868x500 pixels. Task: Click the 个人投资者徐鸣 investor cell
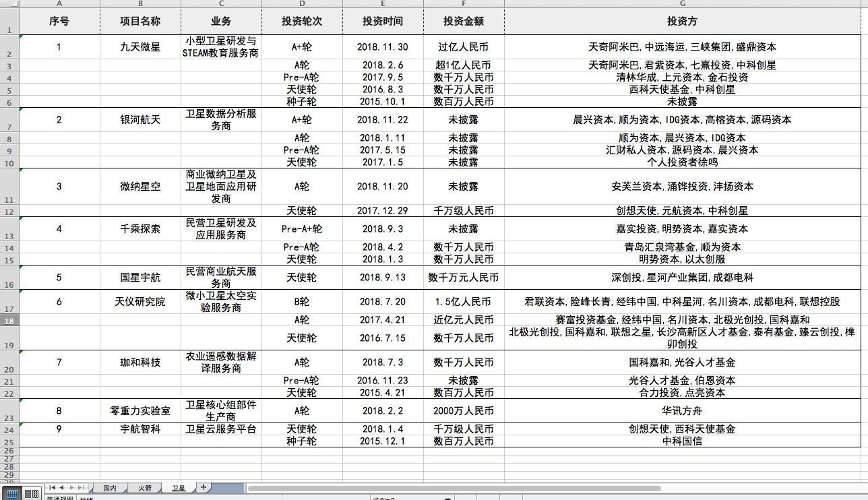pos(683,162)
